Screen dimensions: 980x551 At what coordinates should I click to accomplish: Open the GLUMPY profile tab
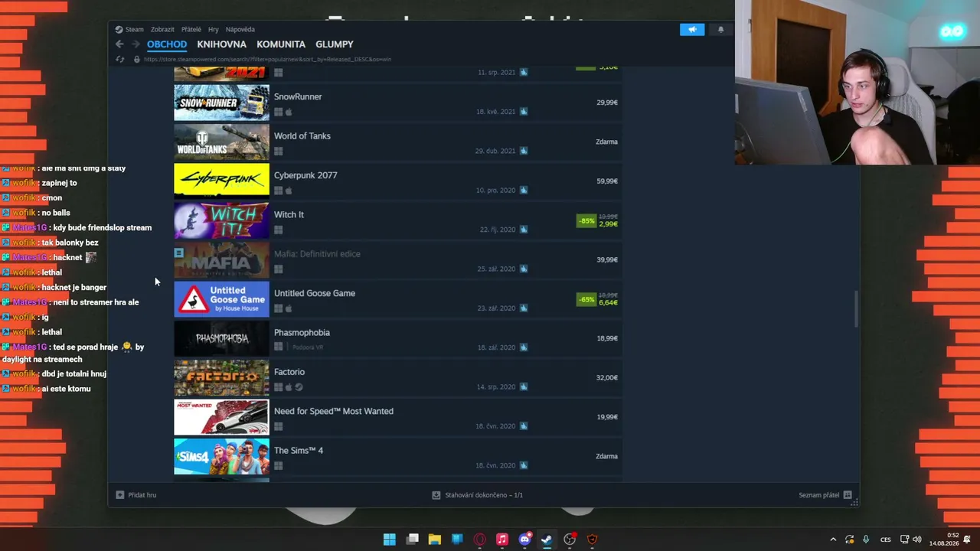[x=335, y=44]
